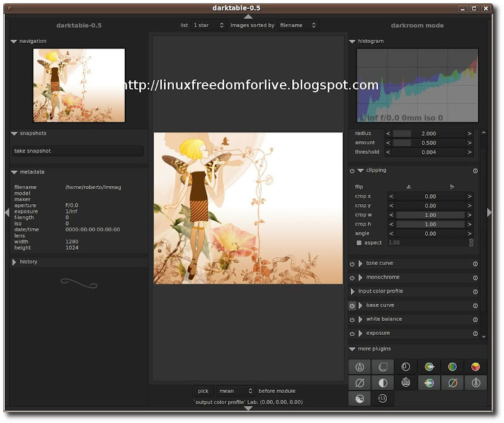Collapse the histogram panel
Viewport: 504px width, 423px height.
[352, 42]
